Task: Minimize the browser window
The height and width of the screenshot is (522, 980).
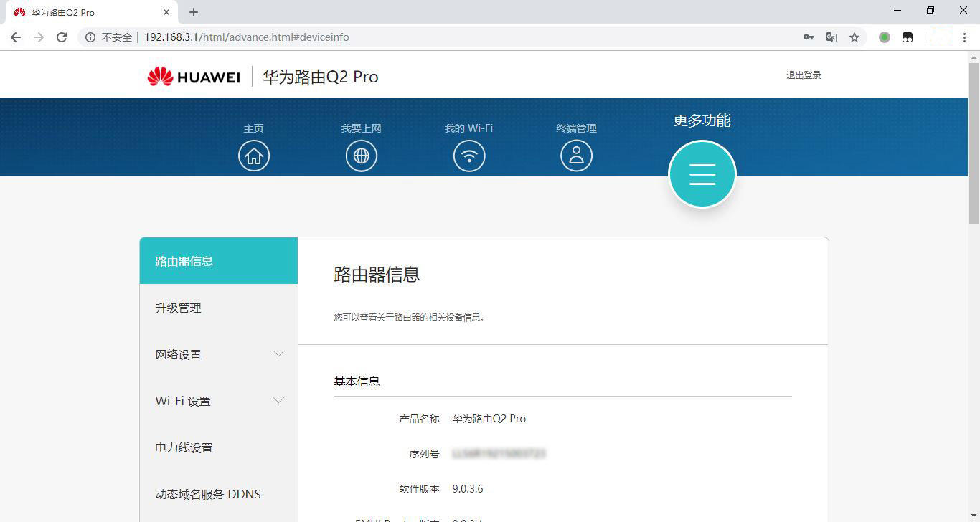Action: [x=898, y=10]
